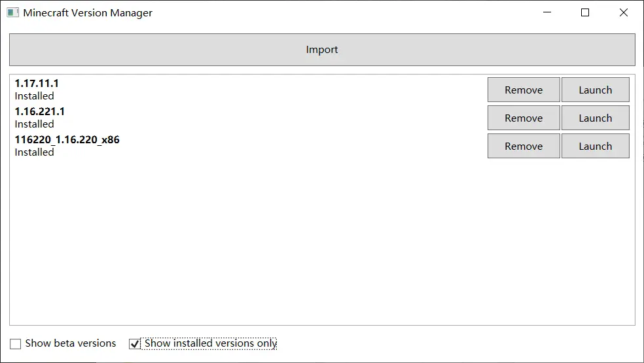
Task: Remove the 116220_1.16.220_x86 version
Action: 524,147
